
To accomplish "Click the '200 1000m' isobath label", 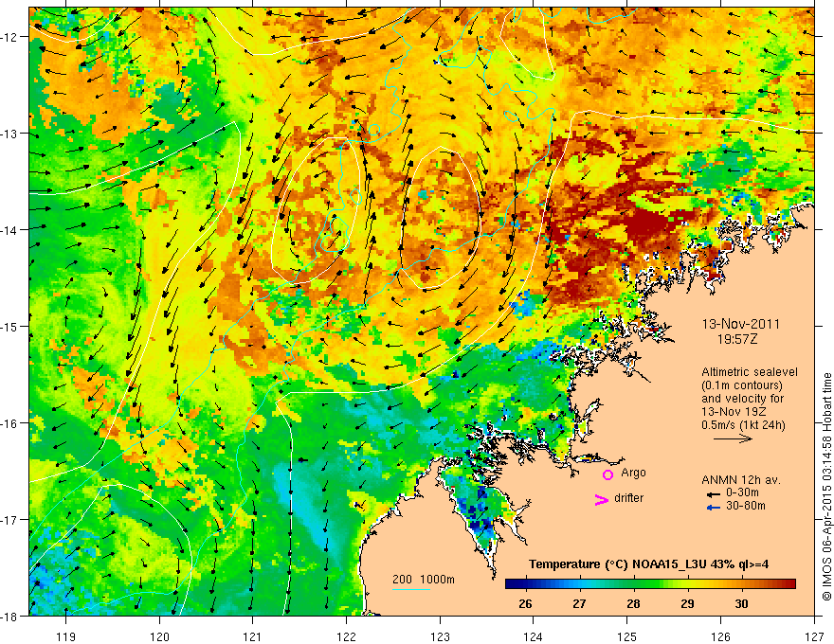I will click(x=424, y=580).
